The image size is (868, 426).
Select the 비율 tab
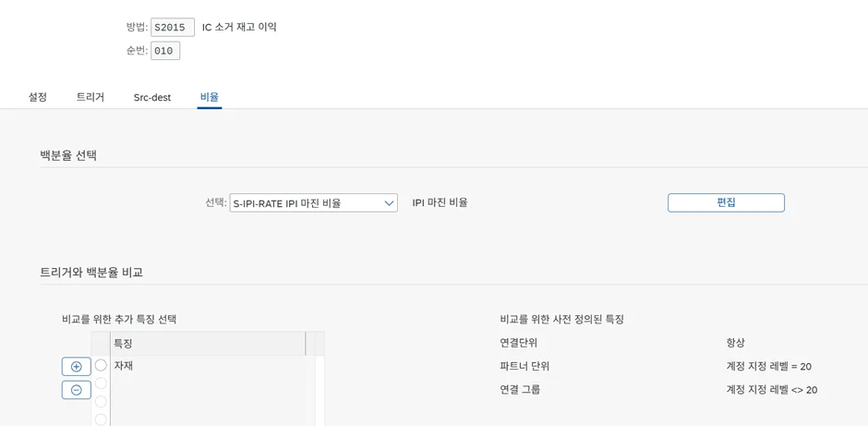[210, 97]
